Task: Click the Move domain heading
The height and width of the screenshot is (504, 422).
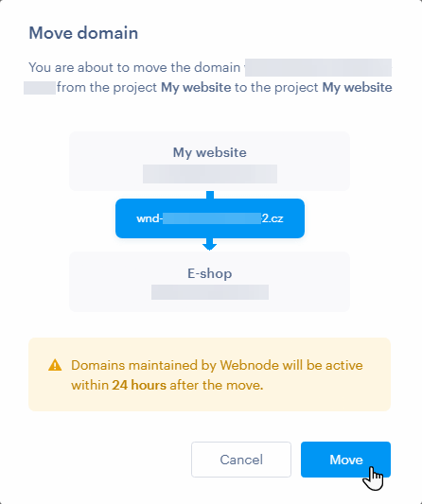Action: point(83,33)
